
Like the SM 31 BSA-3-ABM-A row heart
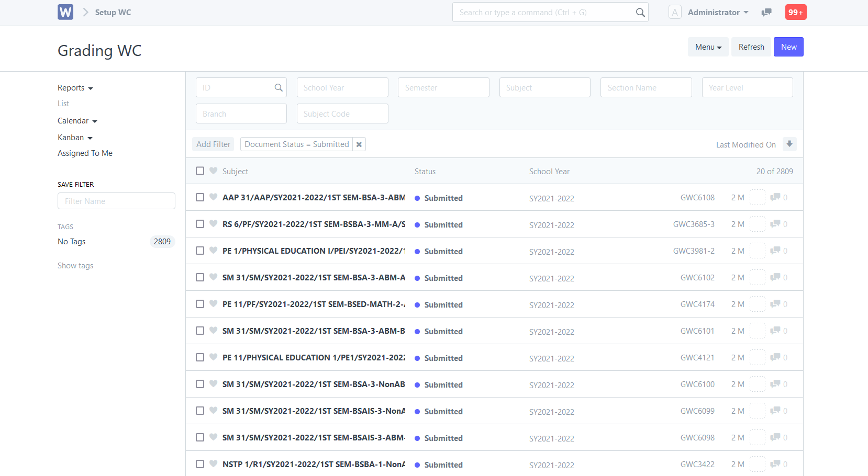coord(213,277)
